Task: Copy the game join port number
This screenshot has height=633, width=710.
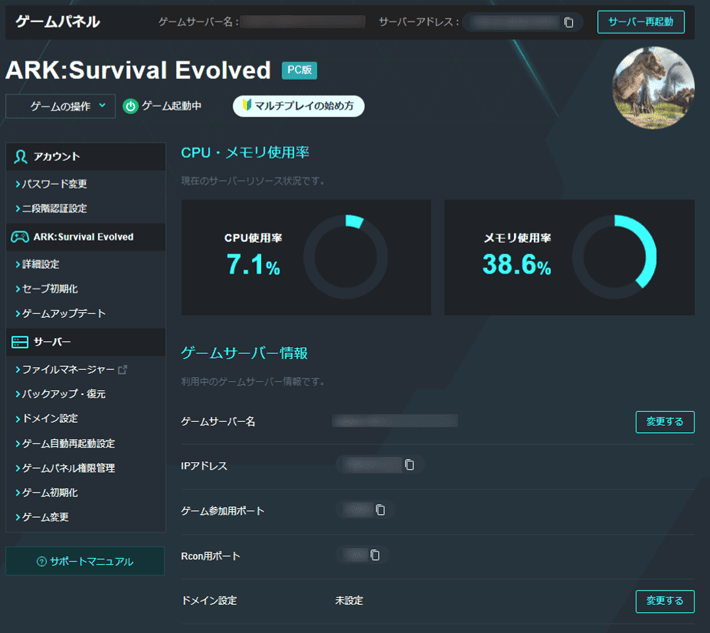Action: 380,510
